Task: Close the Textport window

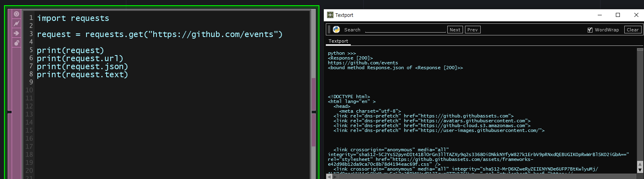Action: (x=636, y=15)
